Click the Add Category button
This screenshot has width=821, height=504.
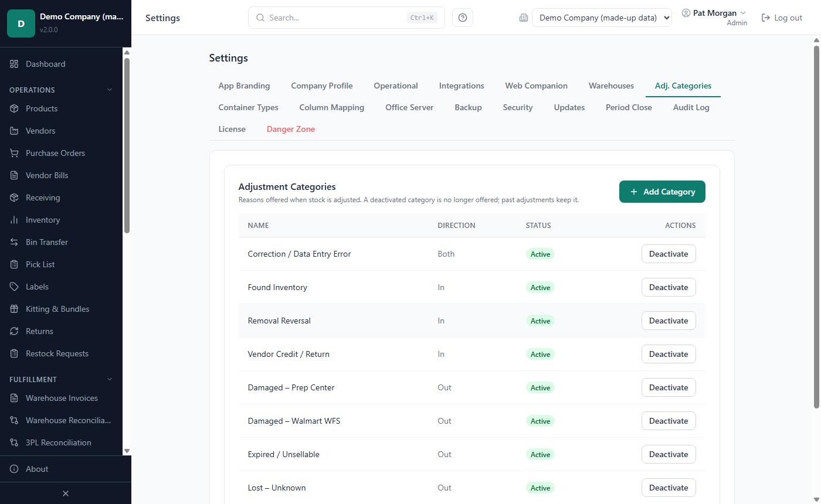coord(662,192)
